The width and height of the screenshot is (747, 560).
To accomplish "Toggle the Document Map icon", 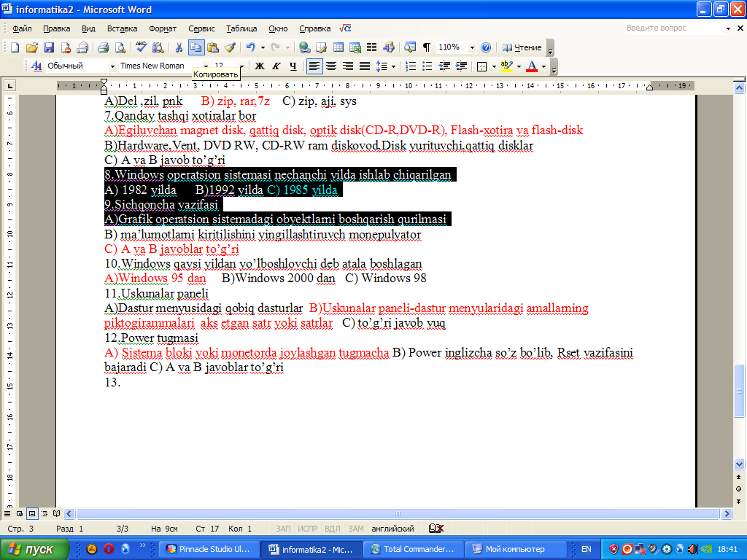I will 410,47.
